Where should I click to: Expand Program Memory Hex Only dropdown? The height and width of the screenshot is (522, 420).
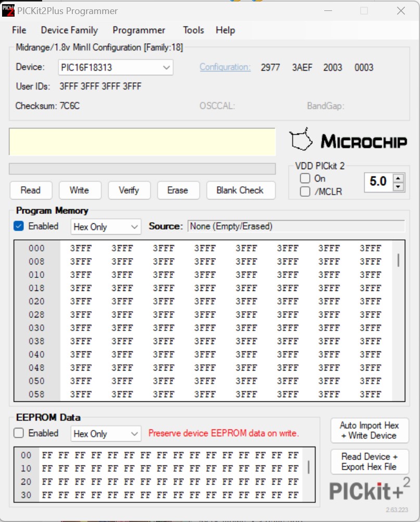(106, 227)
